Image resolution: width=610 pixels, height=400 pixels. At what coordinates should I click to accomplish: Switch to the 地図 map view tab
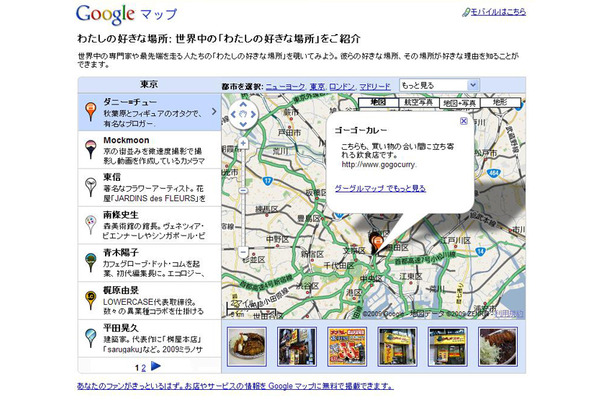tap(378, 102)
